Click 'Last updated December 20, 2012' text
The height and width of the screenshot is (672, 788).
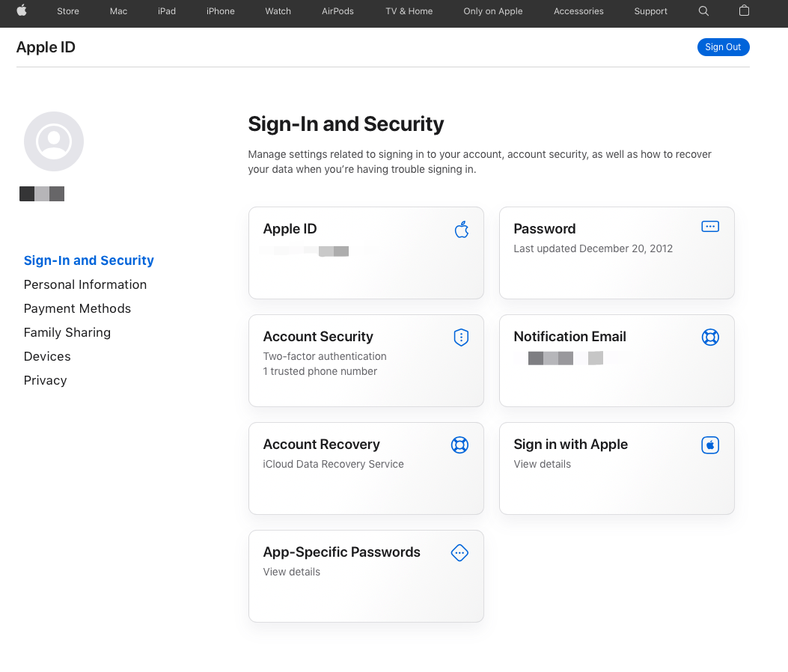593,248
